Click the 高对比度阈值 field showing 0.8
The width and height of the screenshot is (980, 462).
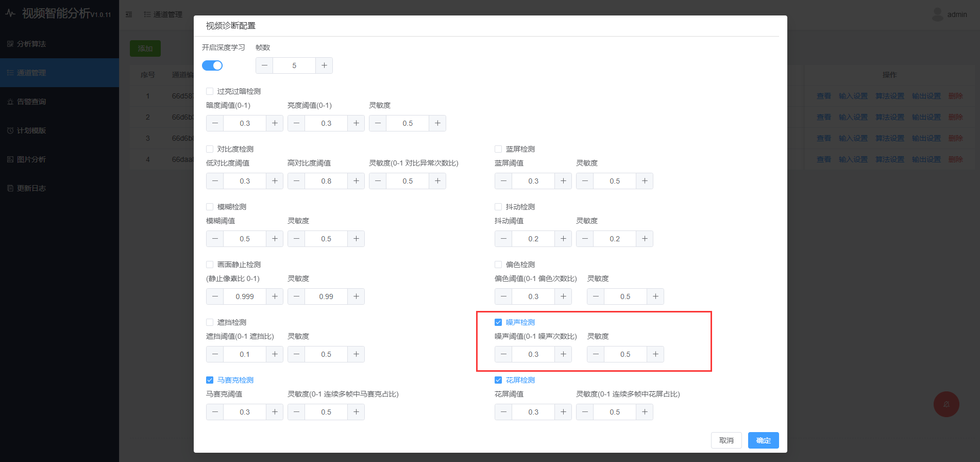coord(326,181)
